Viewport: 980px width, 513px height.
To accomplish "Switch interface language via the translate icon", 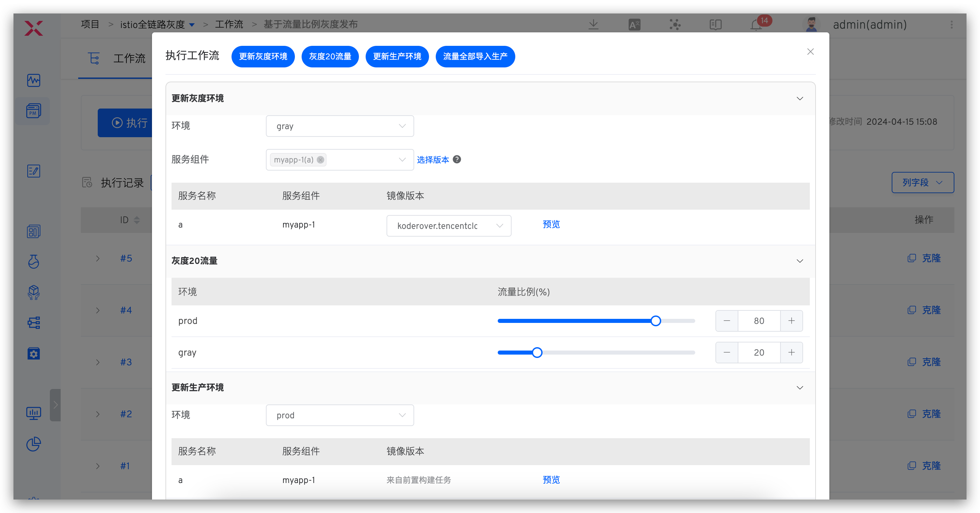I will (634, 24).
